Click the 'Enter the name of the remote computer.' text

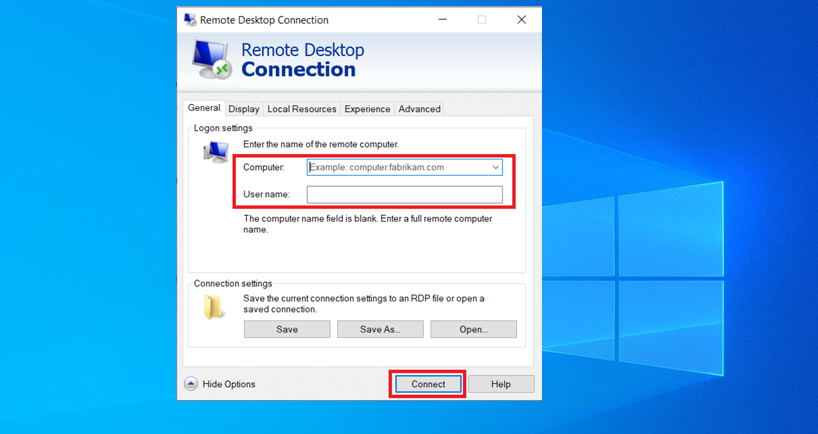tap(321, 144)
